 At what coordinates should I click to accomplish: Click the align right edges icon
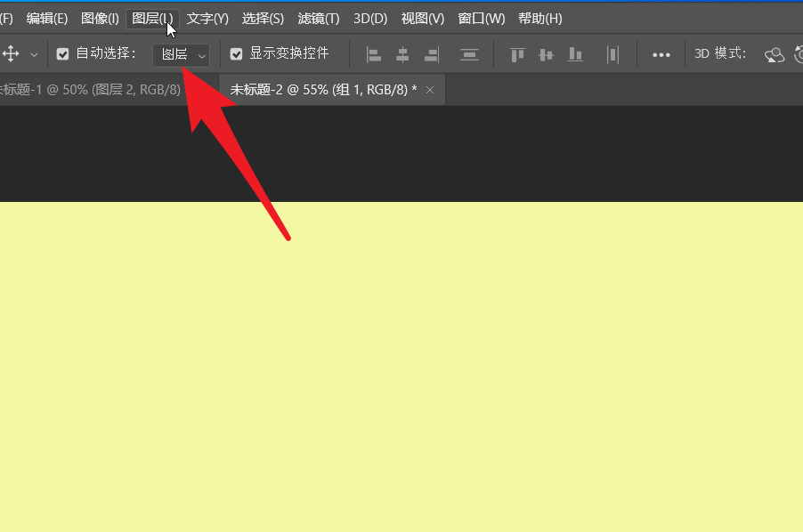pyautogui.click(x=432, y=54)
